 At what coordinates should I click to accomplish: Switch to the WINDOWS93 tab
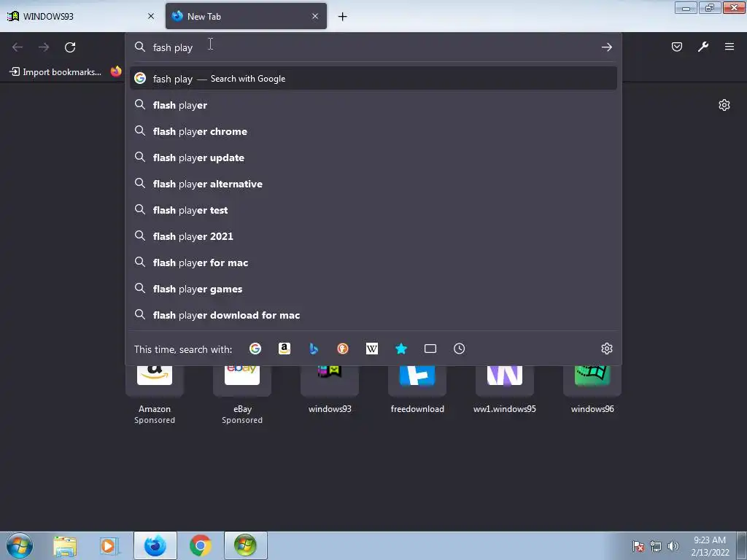click(x=82, y=16)
